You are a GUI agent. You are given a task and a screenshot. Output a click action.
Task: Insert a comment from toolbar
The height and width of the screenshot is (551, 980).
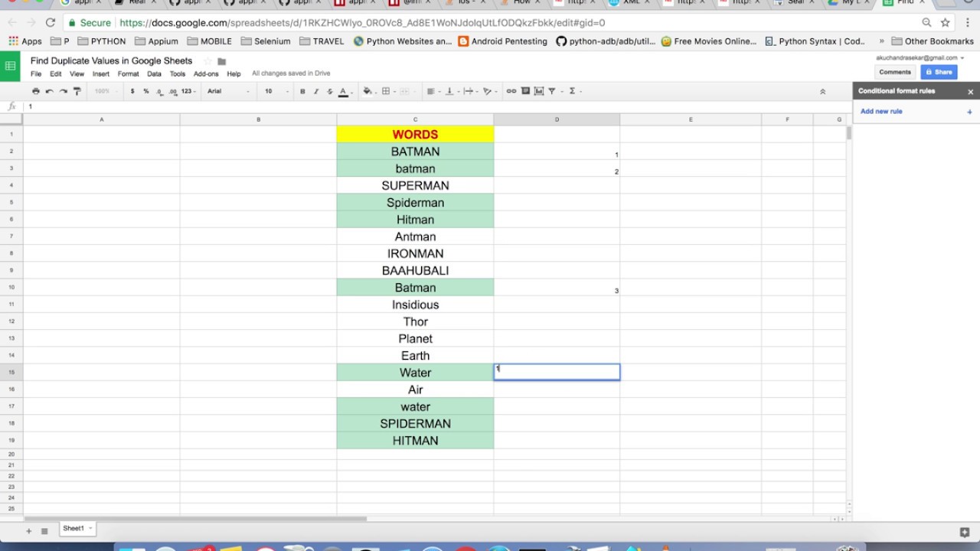click(x=525, y=91)
